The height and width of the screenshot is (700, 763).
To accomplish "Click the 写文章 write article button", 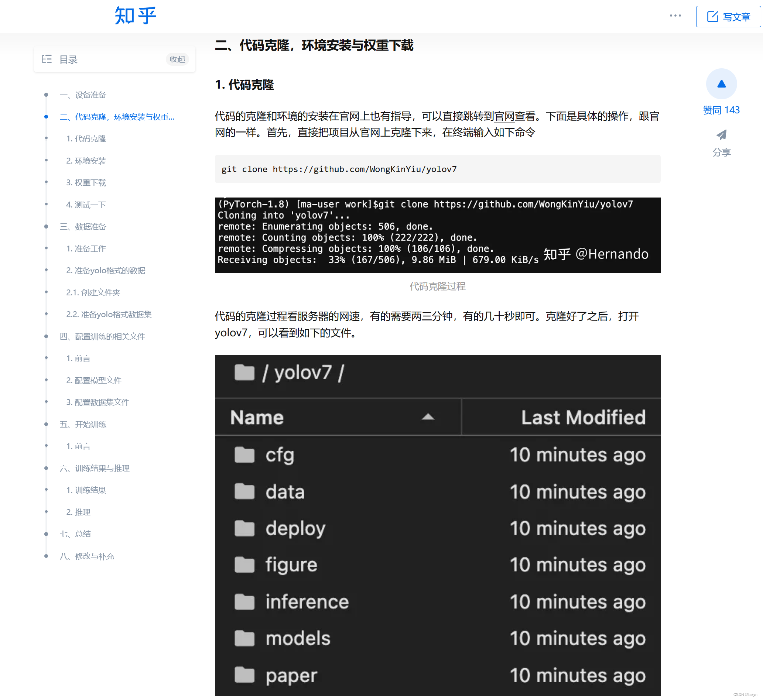I will pos(728,17).
